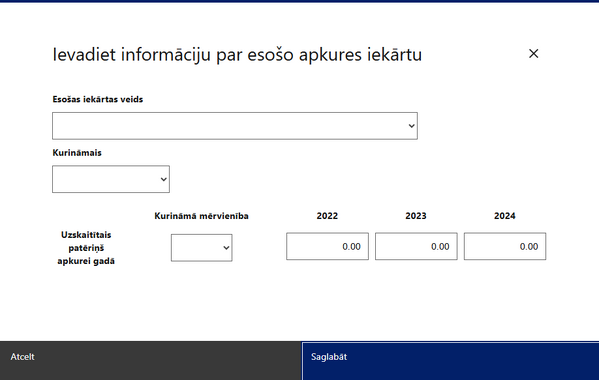
Task: Click the 2023 year column heading
Action: [416, 216]
